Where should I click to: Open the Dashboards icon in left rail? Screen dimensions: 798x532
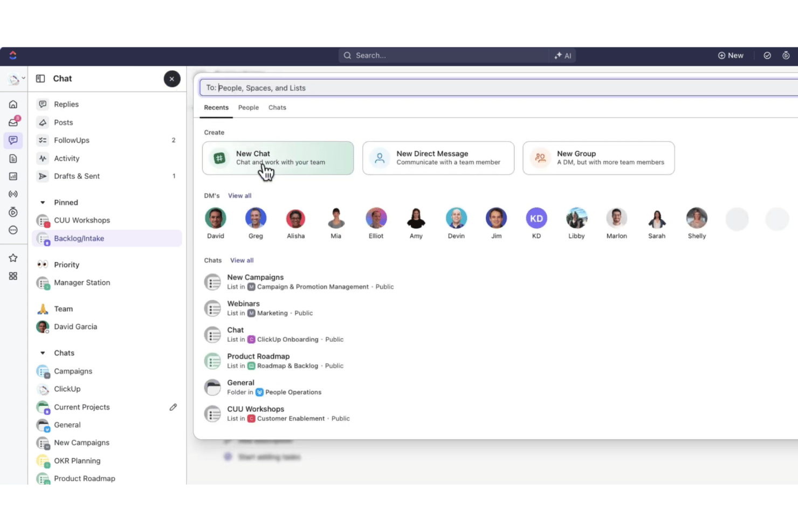coord(13,176)
